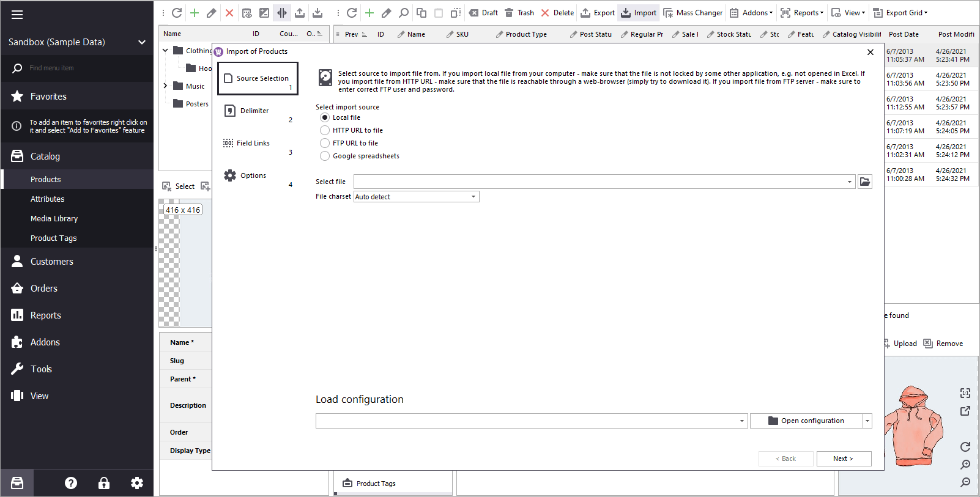The image size is (980, 497).
Task: Open Attributes in the Catalog menu
Action: point(48,199)
